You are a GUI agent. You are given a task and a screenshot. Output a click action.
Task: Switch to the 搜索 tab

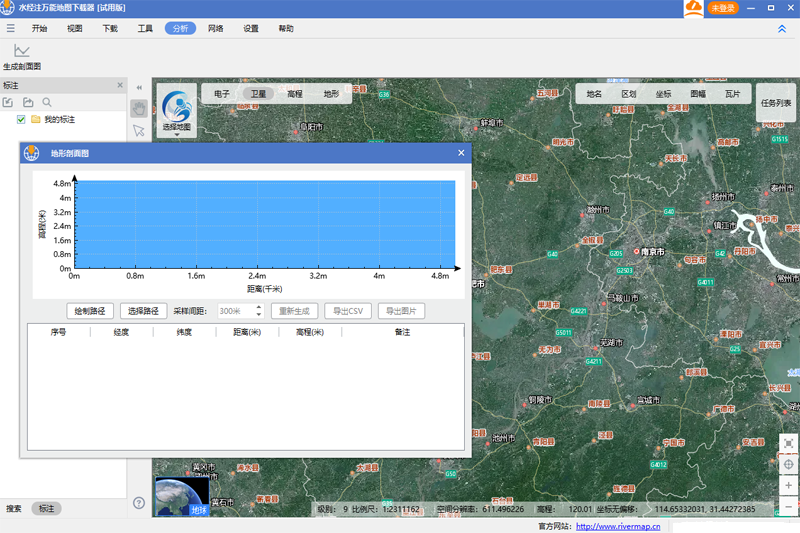click(14, 509)
